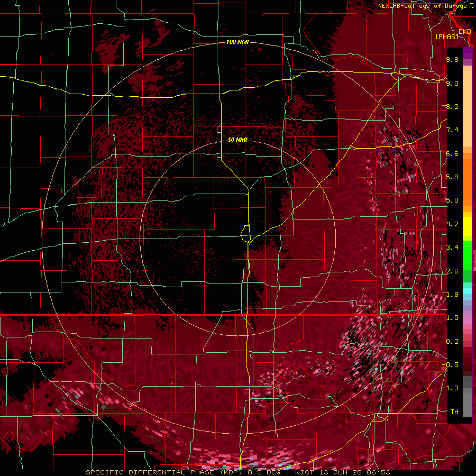Click the cyan segment of the color bar
Image resolution: width=476 pixels, height=476 pixels.
[x=467, y=291]
